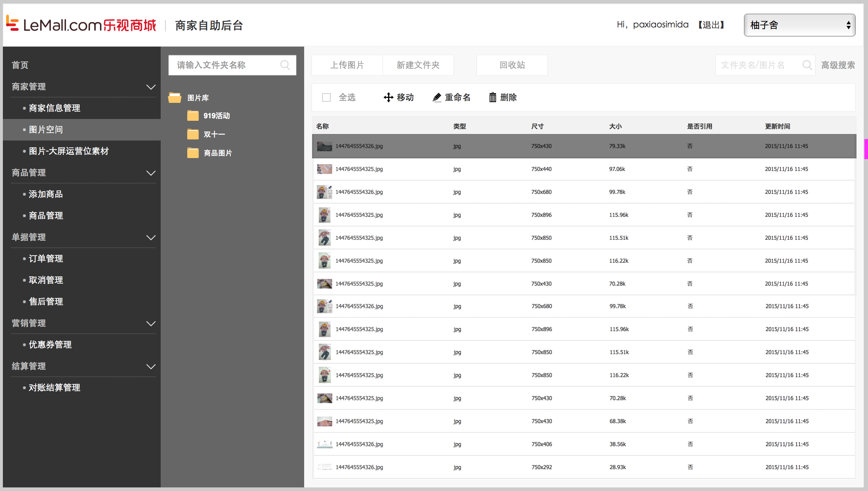Viewport: 868px width, 491px height.
Task: Click the move (移动) cross-arrows icon
Action: 388,97
